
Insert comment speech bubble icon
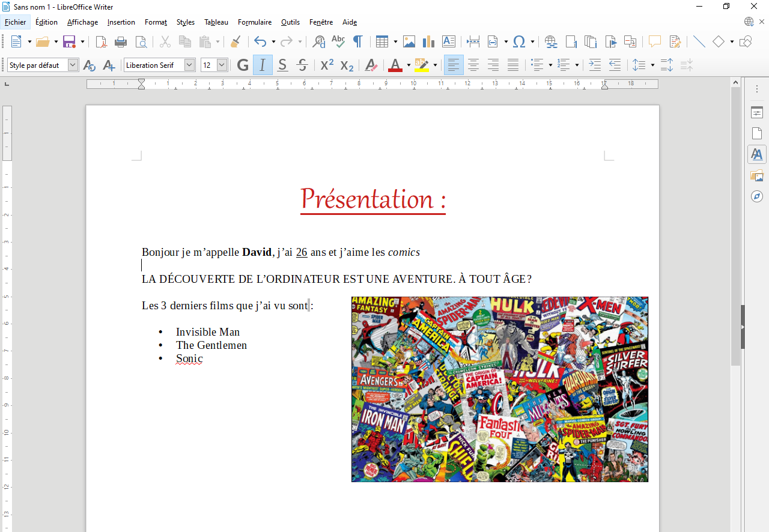654,41
